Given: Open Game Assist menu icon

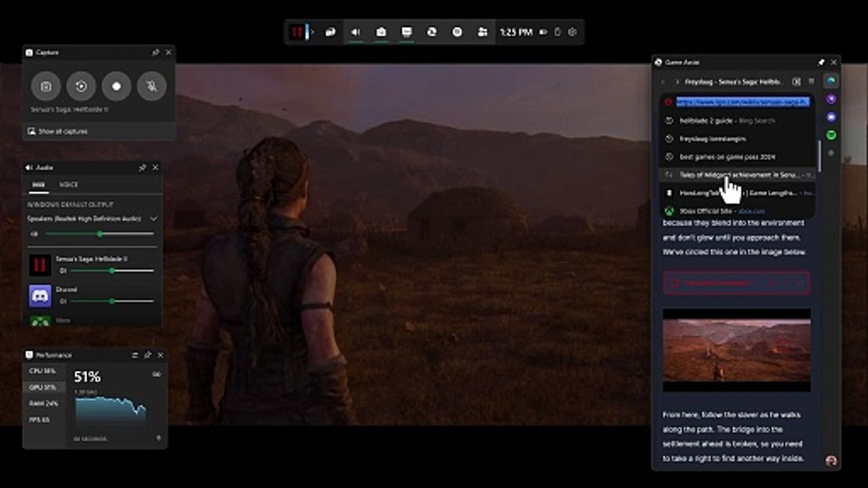Looking at the screenshot, I should (811, 82).
